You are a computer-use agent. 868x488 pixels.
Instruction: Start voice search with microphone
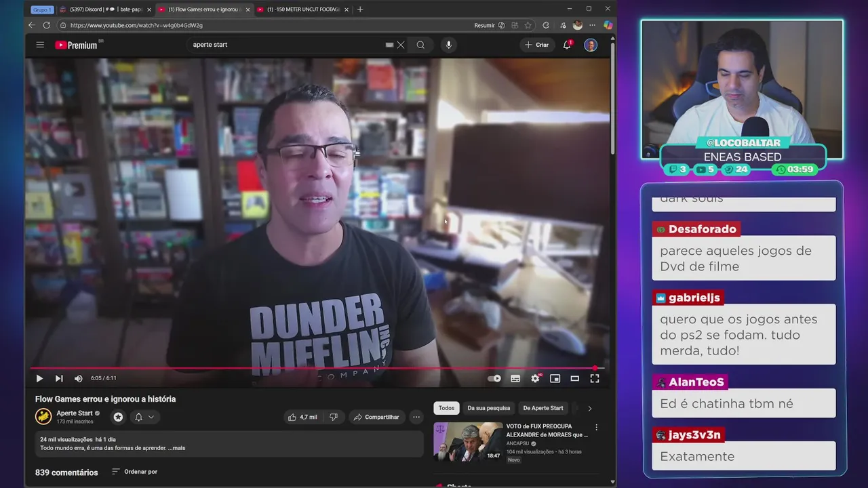tap(448, 45)
